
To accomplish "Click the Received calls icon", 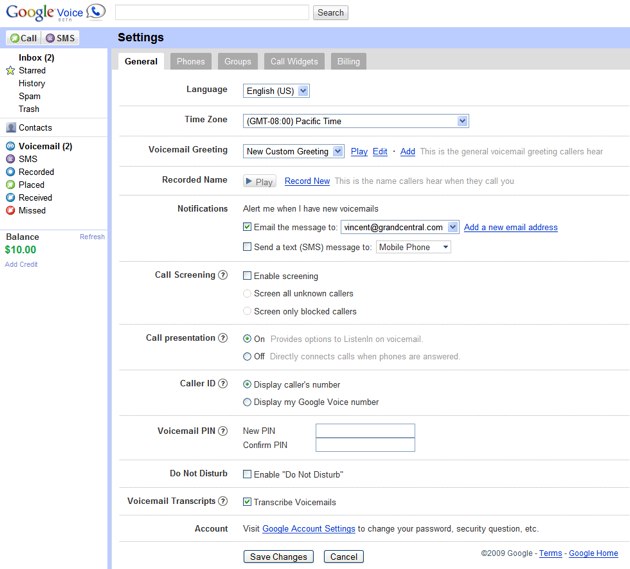I will tap(11, 198).
